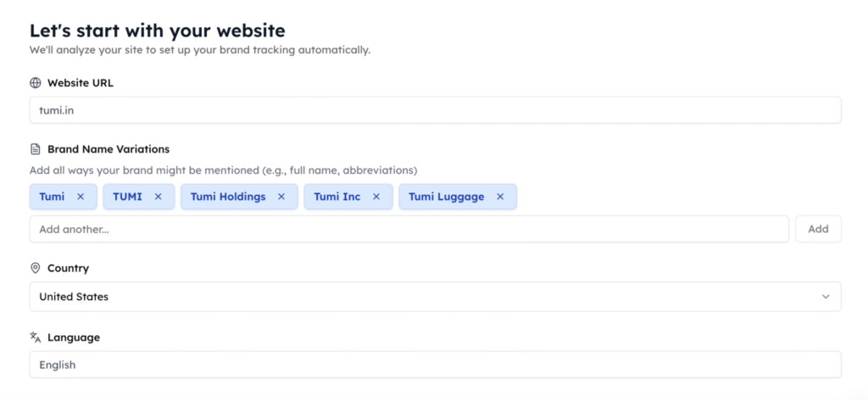Click the "We'll analyze your site" subtitle

[200, 50]
